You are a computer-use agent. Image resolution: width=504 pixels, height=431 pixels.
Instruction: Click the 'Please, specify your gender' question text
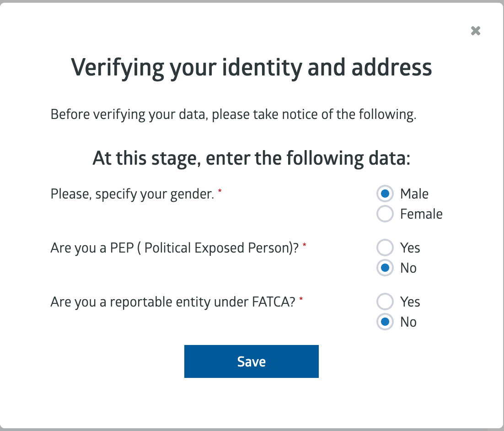pyautogui.click(x=133, y=194)
